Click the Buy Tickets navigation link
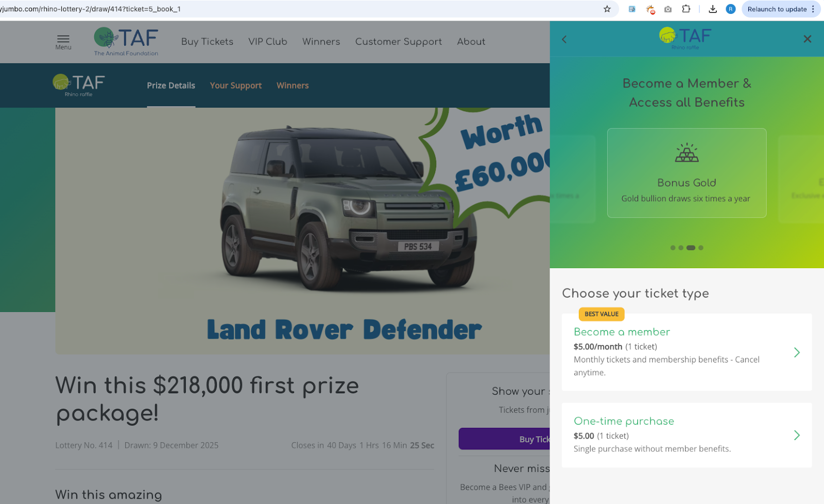Image resolution: width=824 pixels, height=504 pixels. click(207, 42)
